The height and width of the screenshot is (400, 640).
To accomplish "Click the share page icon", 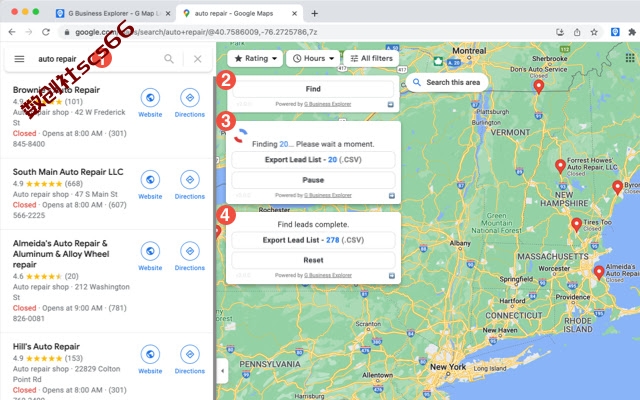I will tap(577, 32).
